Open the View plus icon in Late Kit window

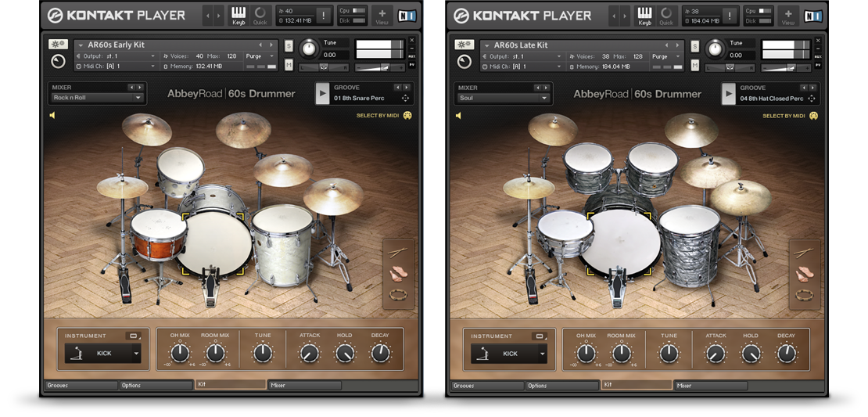pos(788,16)
